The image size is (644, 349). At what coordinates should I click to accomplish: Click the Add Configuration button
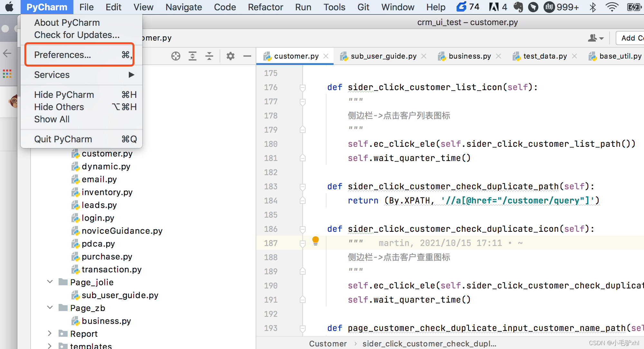point(631,38)
